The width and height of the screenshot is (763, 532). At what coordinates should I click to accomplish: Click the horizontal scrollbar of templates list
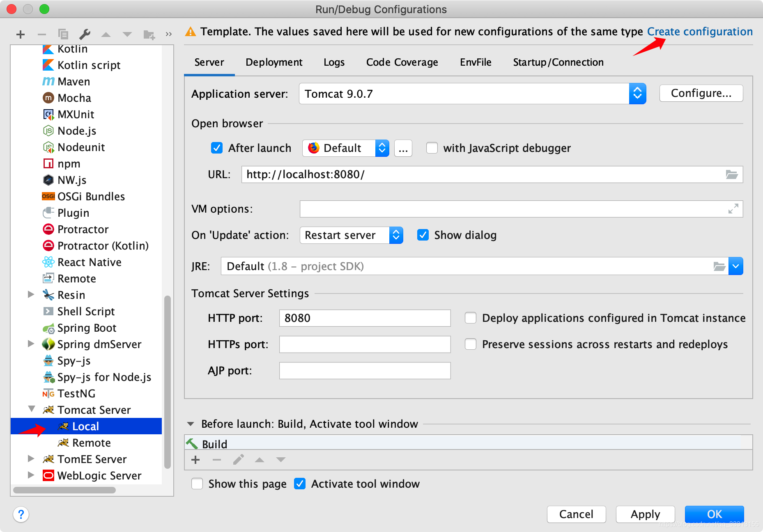pos(64,490)
